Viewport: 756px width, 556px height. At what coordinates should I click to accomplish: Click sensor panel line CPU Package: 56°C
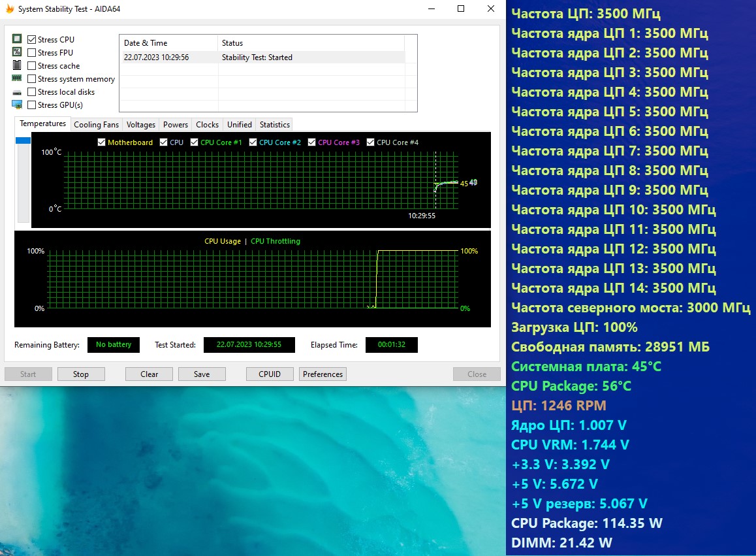571,386
